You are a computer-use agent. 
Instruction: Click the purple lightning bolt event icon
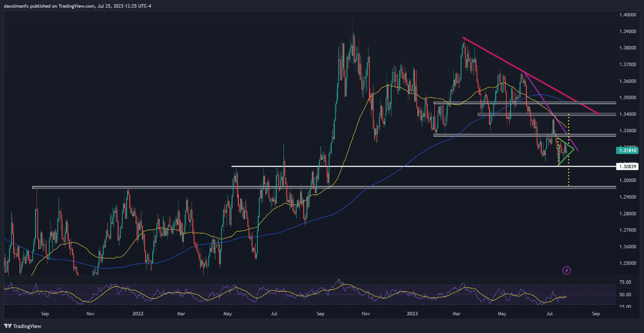[x=567, y=270]
